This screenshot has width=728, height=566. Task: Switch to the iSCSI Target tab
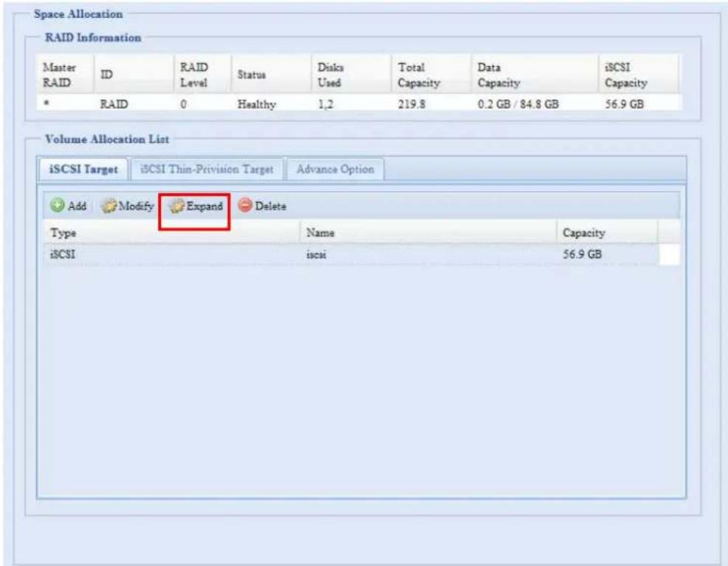[83, 169]
